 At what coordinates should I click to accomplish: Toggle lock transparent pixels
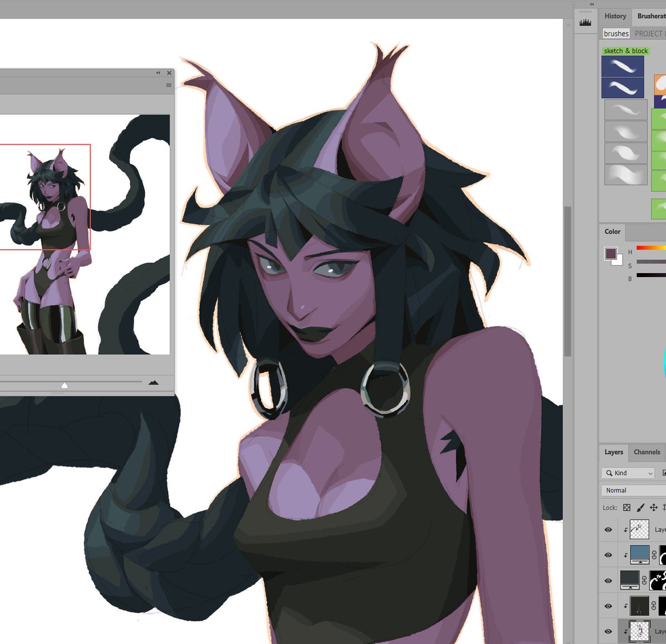point(627,507)
